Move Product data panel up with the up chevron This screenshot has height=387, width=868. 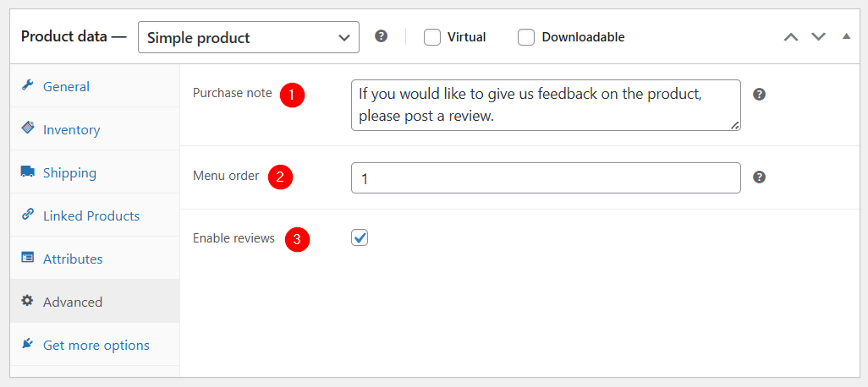(791, 37)
